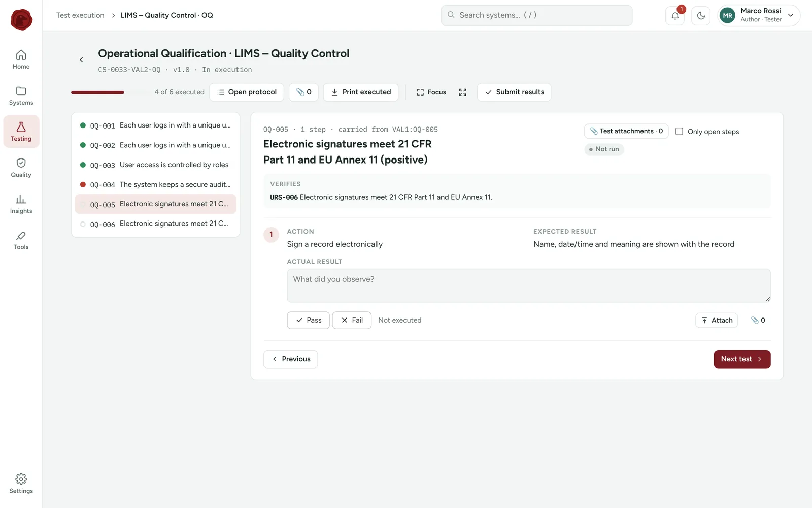Select test OQ-006 in the list
The width and height of the screenshot is (812, 508).
pos(155,224)
